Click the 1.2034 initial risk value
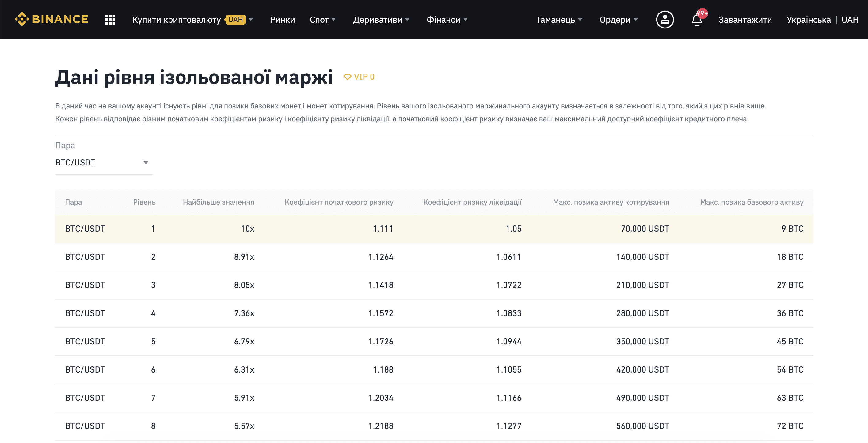This screenshot has width=868, height=443. coord(381,398)
